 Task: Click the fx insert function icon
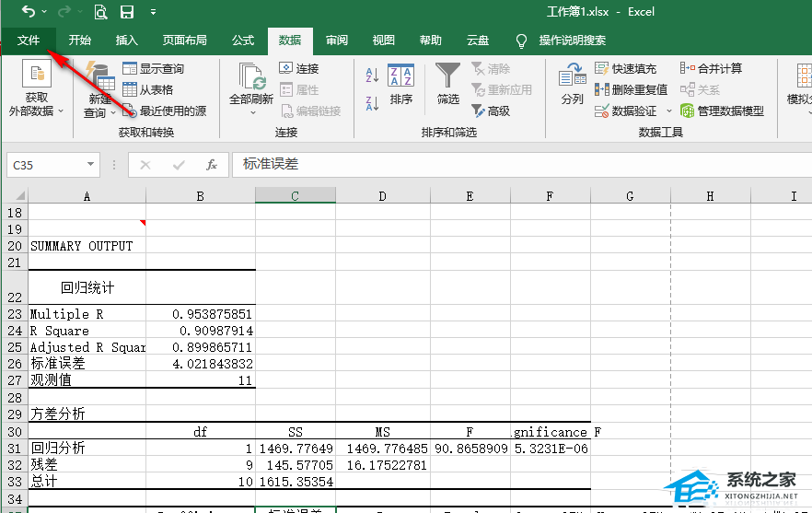coord(212,165)
